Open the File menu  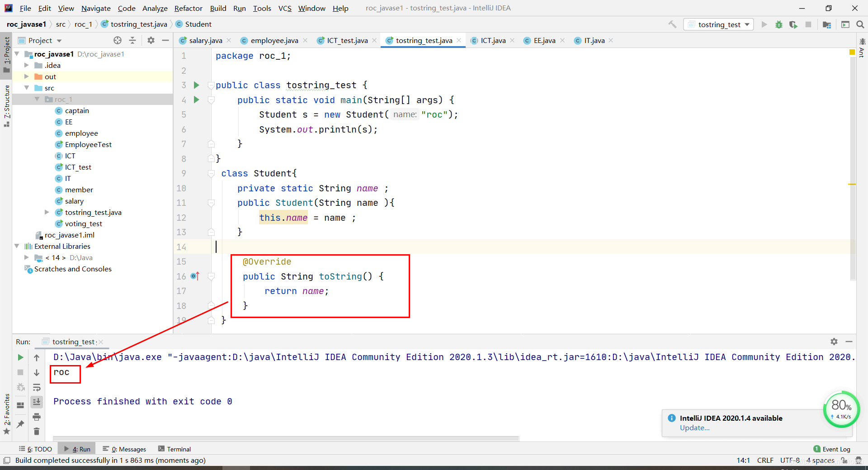(x=25, y=8)
